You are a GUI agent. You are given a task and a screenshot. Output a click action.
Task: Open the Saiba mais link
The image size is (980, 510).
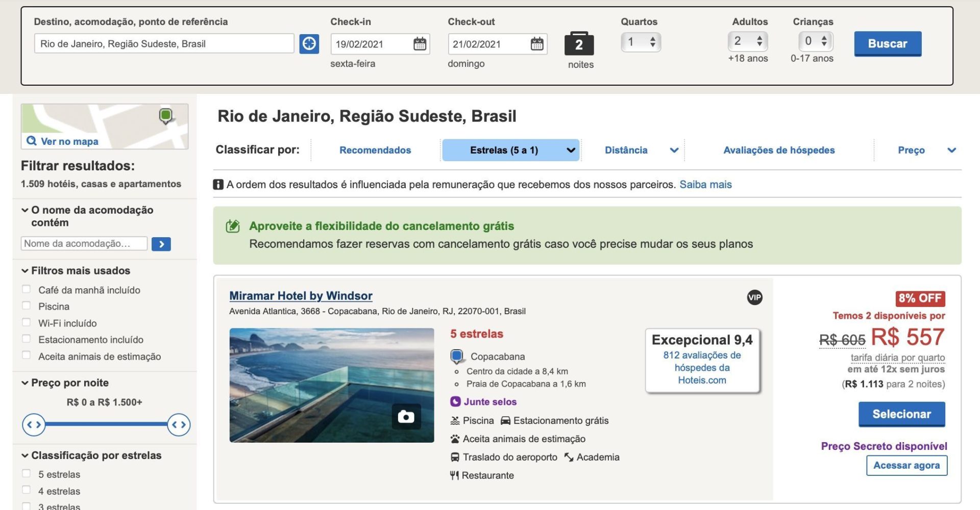[705, 185]
